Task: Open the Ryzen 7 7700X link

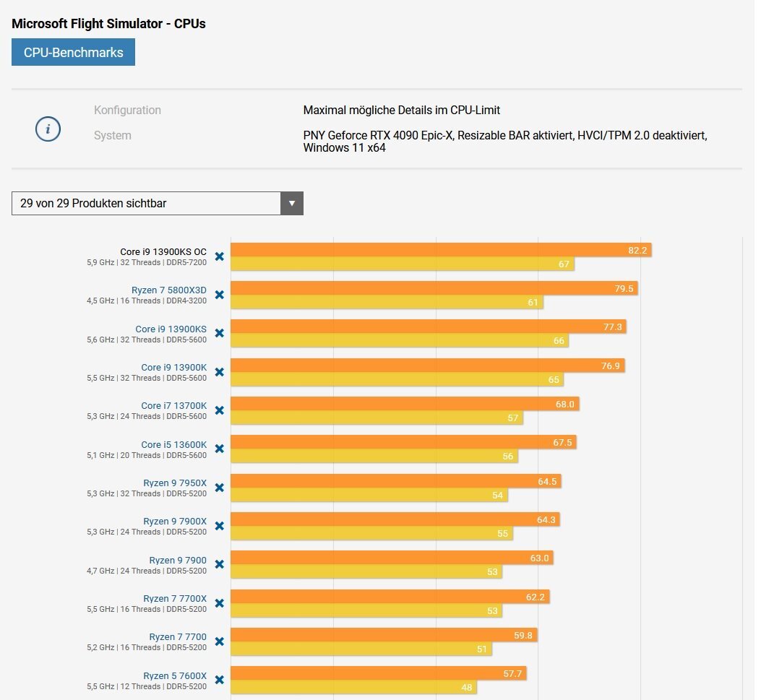Action: pyautogui.click(x=175, y=599)
